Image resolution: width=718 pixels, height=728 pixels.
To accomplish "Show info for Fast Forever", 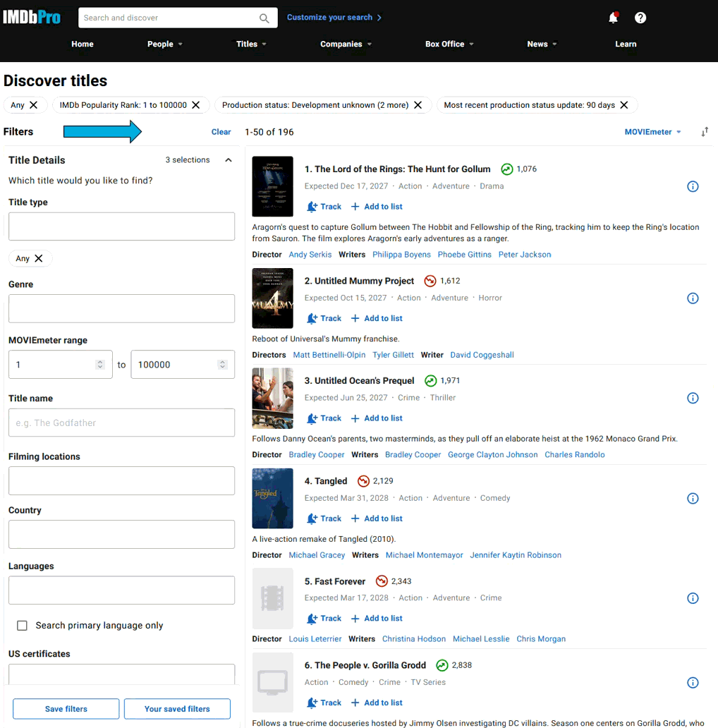I will click(x=693, y=598).
